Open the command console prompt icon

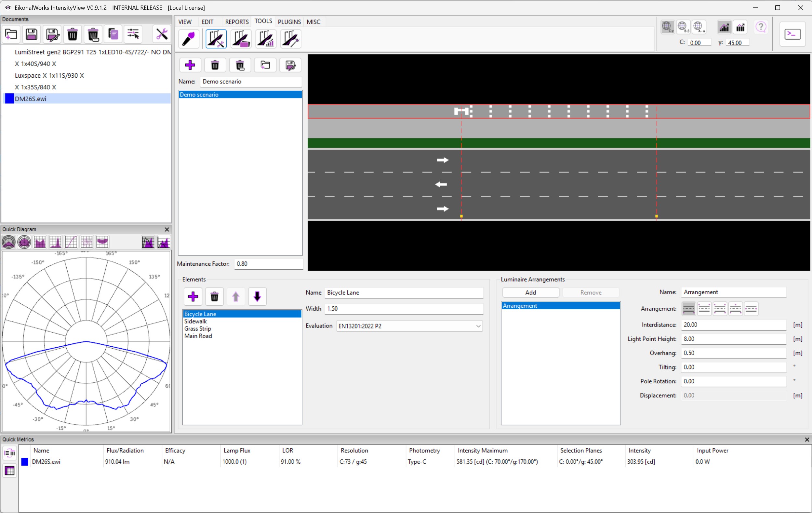(x=792, y=34)
